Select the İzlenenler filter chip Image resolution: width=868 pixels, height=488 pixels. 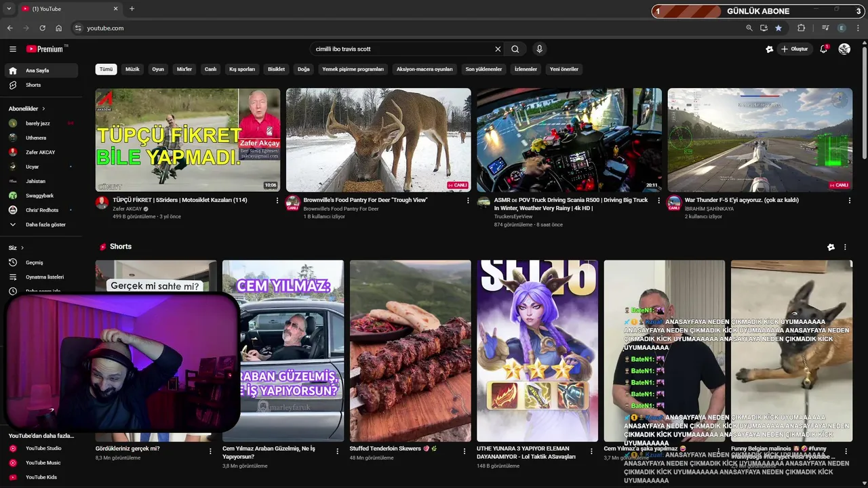tap(526, 69)
